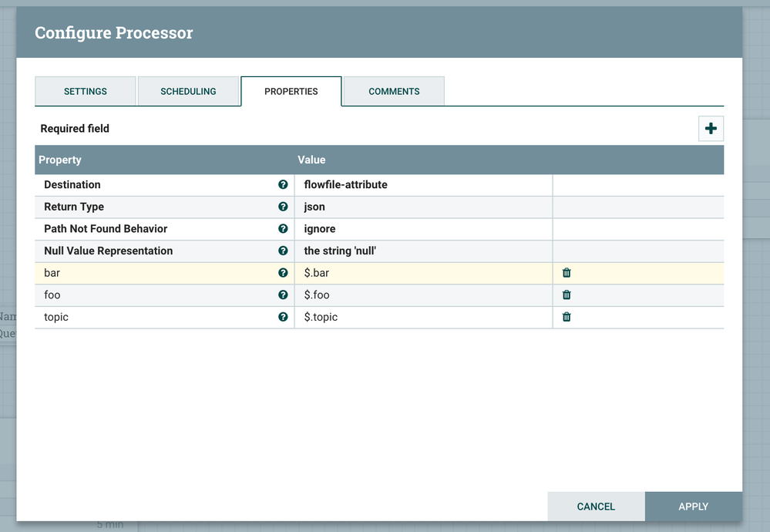Click help icon next to Destination
Viewport: 770px width, 532px height.
coord(283,185)
